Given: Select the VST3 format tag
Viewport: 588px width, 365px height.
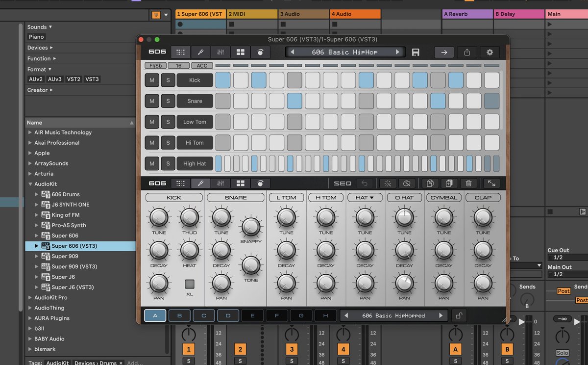Looking at the screenshot, I should pos(92,79).
